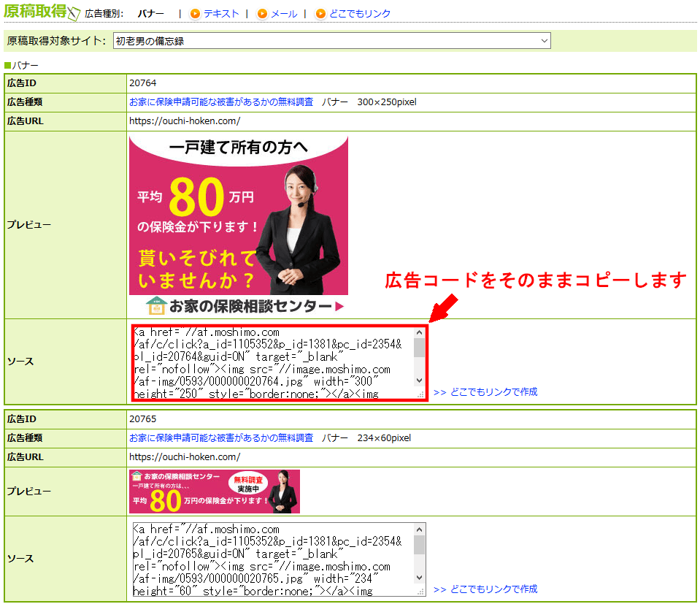Click scroll-up arrow in ad 20765 source box
The width and height of the screenshot is (700, 604).
[419, 530]
